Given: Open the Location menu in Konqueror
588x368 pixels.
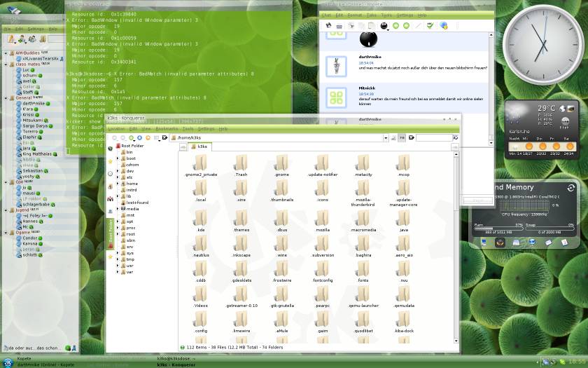Looking at the screenshot, I should [x=116, y=129].
